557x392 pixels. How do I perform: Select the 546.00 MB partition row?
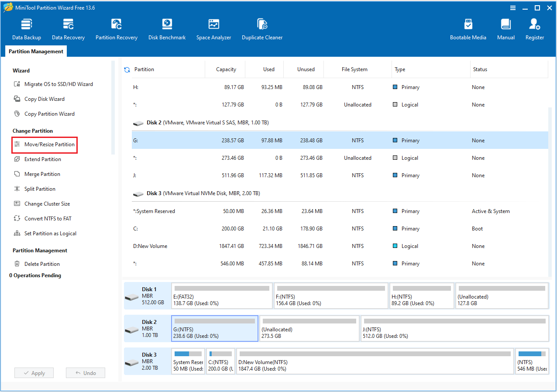click(340, 264)
